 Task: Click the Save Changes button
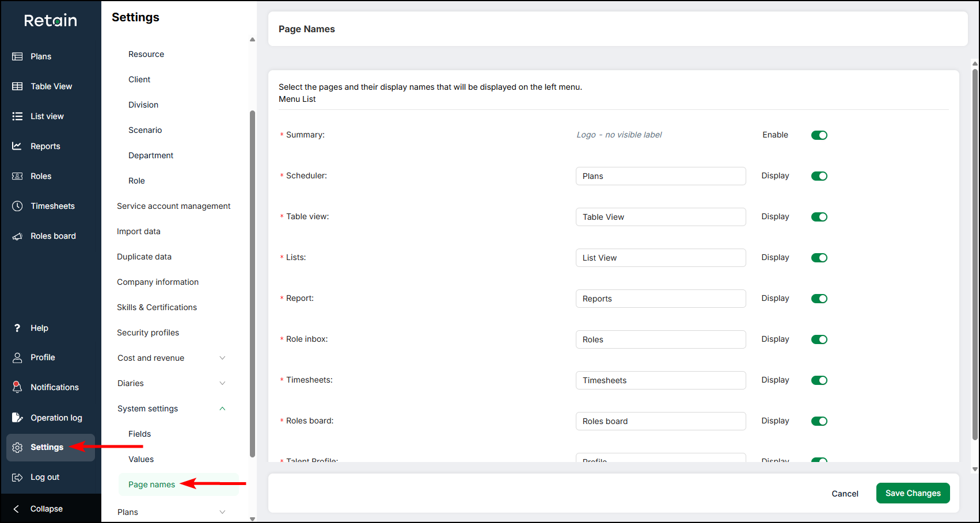click(913, 493)
